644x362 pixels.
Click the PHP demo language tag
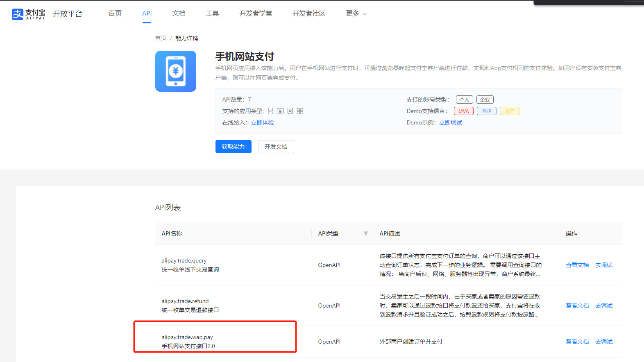pos(487,111)
